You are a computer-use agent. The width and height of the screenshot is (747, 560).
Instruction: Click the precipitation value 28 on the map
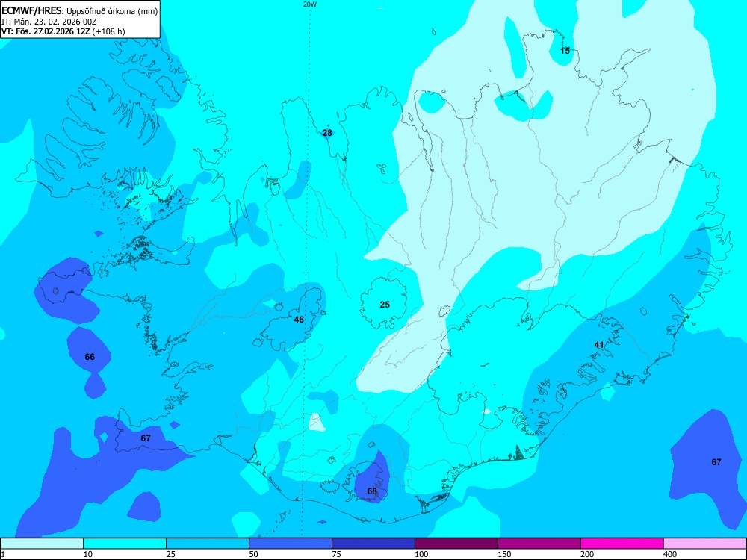tap(327, 133)
